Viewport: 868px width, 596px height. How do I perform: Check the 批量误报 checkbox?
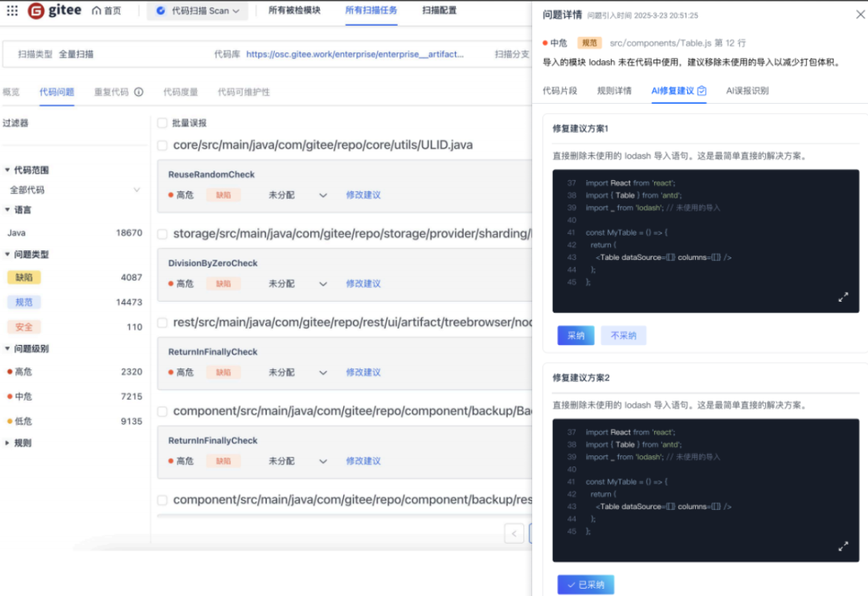point(162,123)
